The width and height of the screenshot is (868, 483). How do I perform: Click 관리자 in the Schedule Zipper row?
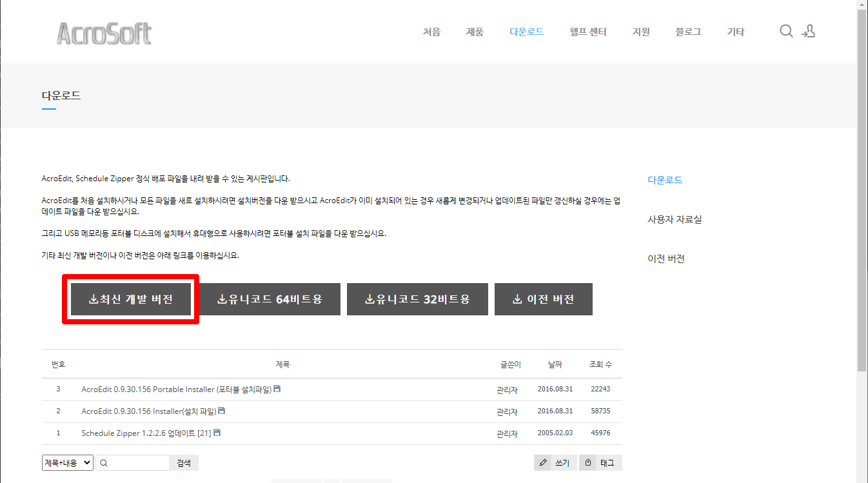507,434
